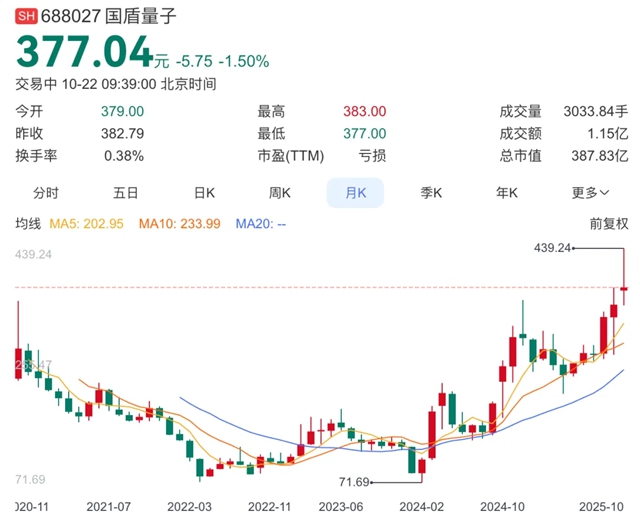This screenshot has width=640, height=521.
Task: Switch to the 分时 intraday tab
Action: pyautogui.click(x=46, y=193)
